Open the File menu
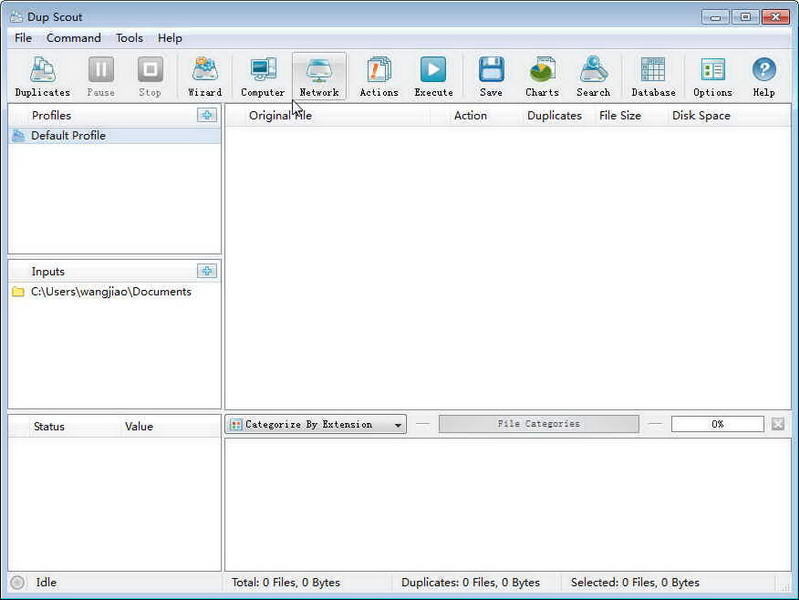The height and width of the screenshot is (600, 799). click(x=23, y=38)
